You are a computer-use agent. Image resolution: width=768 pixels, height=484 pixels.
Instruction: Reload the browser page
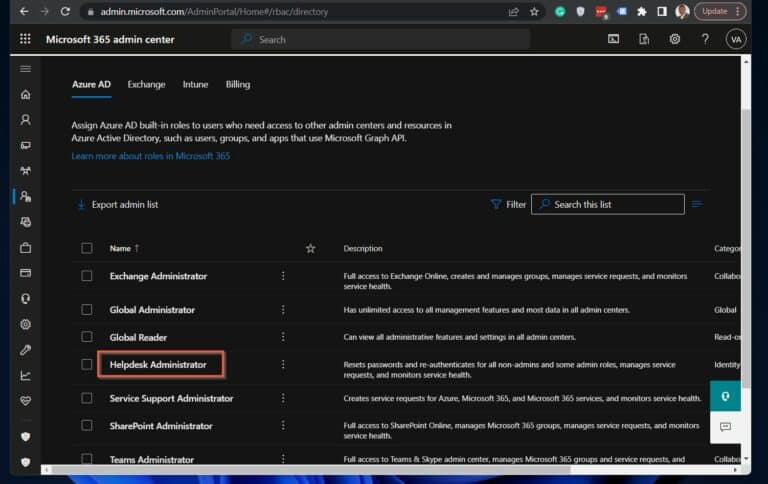pyautogui.click(x=65, y=11)
